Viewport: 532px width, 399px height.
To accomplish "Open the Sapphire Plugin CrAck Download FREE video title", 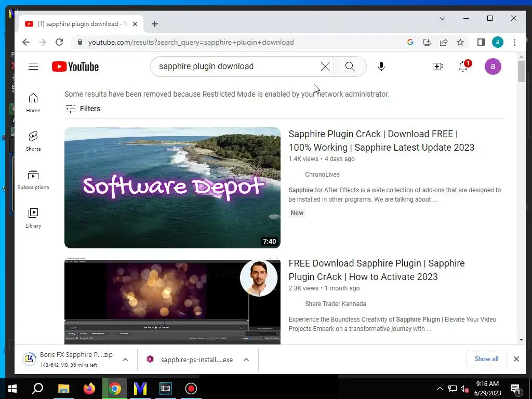I will [381, 140].
